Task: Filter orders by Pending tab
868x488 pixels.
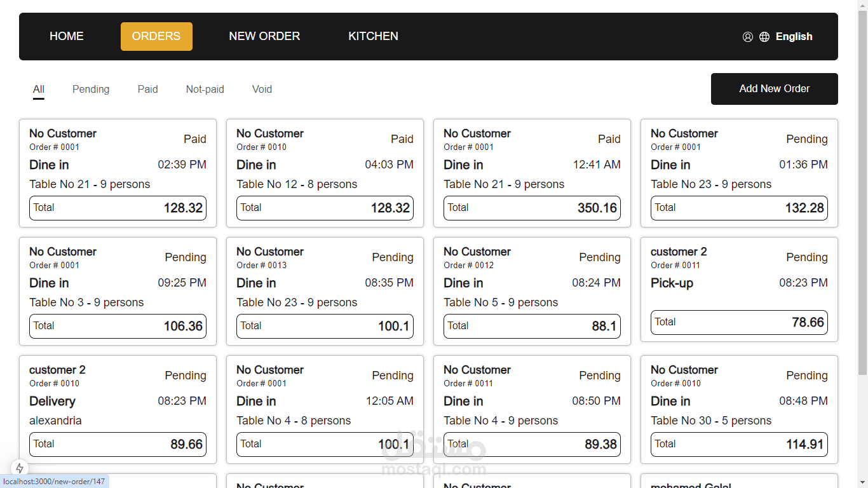Action: [x=91, y=90]
